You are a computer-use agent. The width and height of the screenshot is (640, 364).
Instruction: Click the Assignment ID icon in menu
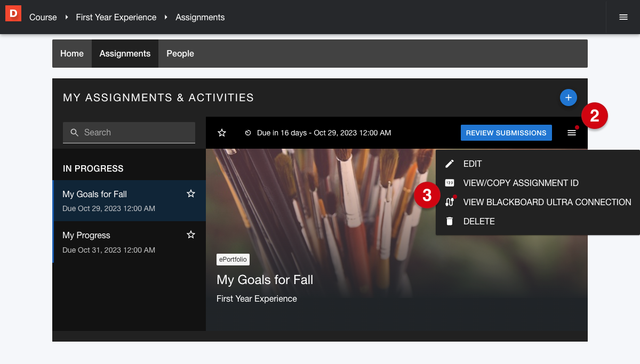click(x=450, y=183)
